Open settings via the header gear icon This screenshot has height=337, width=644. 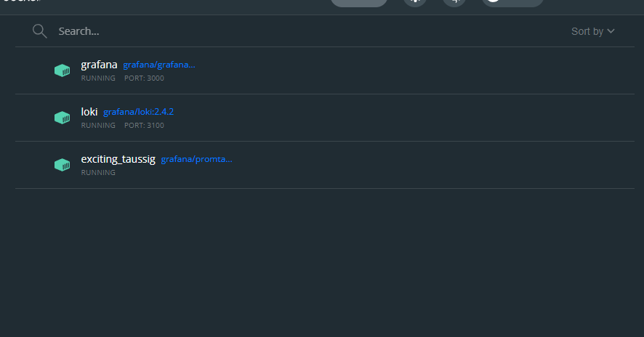pyautogui.click(x=415, y=1)
